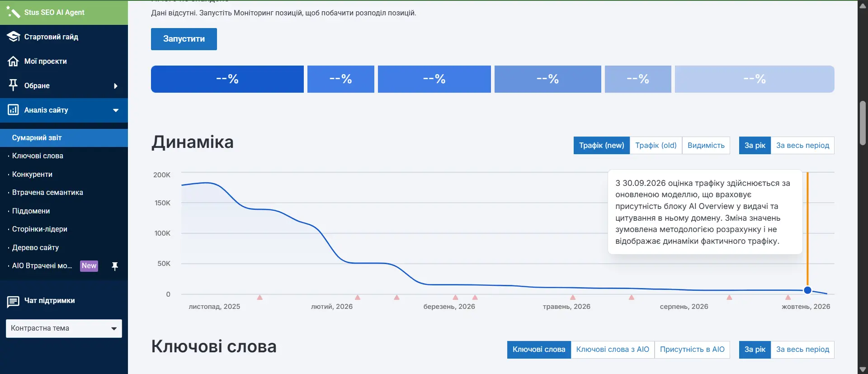Click the graduation cap icon for Стартовий гайд
The width and height of the screenshot is (868, 374).
(x=13, y=37)
